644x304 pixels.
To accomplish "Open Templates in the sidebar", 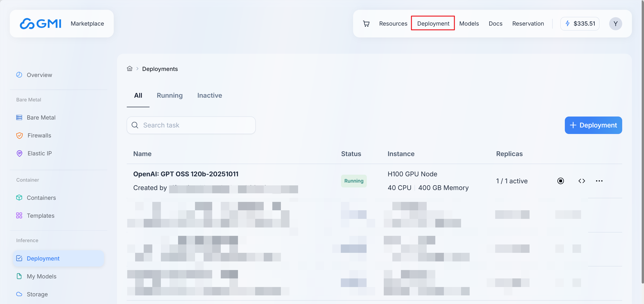I will 40,216.
